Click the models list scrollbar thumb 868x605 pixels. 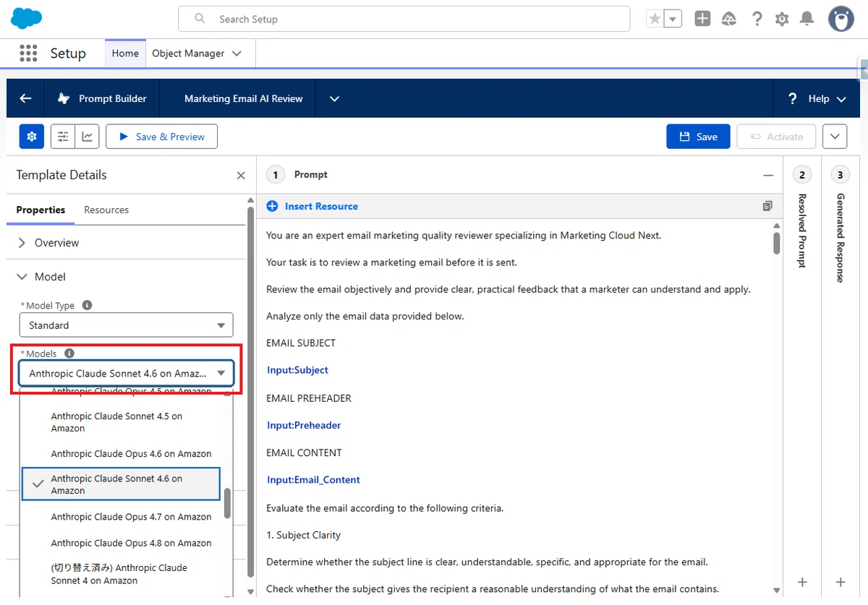click(227, 503)
